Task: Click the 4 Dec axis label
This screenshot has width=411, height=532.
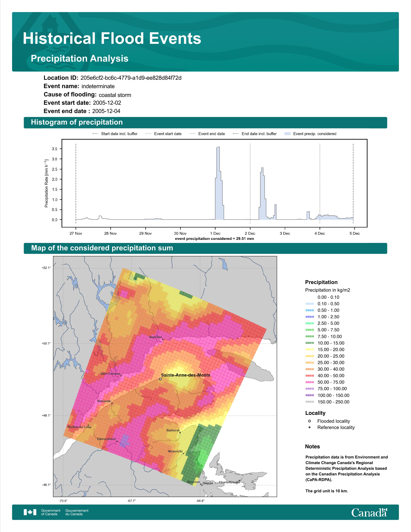Action: pos(320,233)
